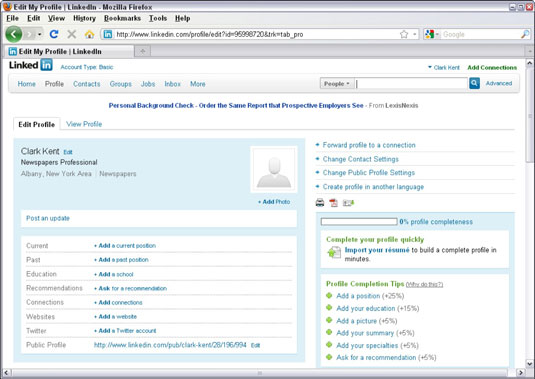Click Add a current position
Screen dimensions: 535x379
pos(125,246)
